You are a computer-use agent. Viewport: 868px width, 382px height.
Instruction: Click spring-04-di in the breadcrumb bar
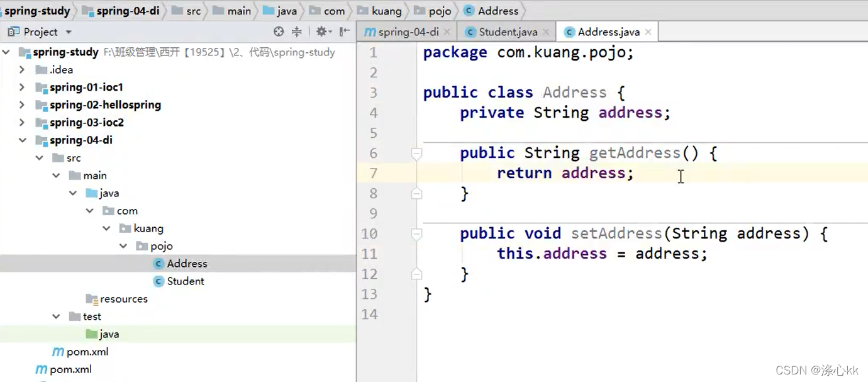click(x=121, y=11)
